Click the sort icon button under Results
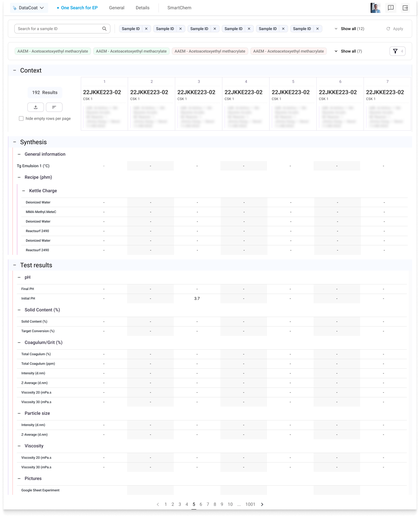Image resolution: width=420 pixels, height=521 pixels. (54, 107)
